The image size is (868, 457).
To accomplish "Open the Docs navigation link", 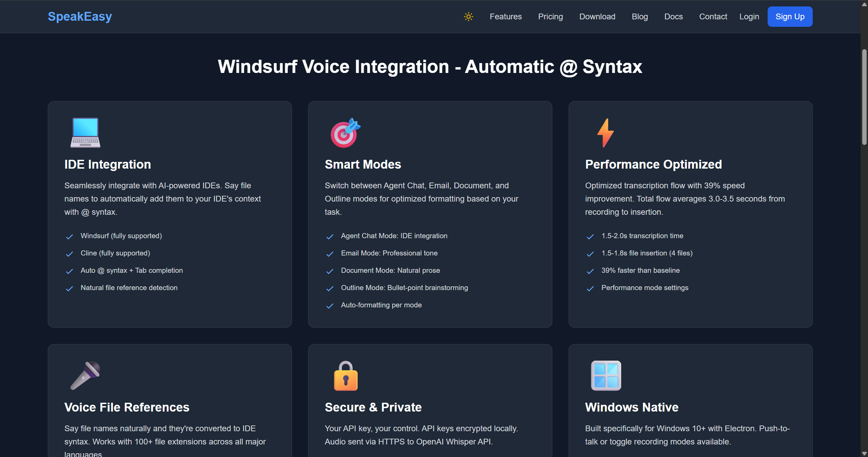I will coord(673,17).
